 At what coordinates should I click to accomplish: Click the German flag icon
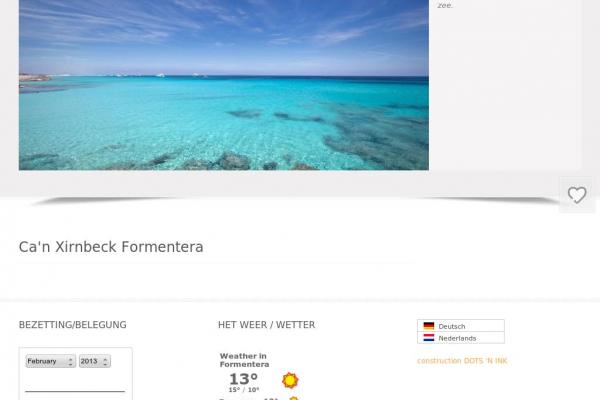[x=429, y=326]
